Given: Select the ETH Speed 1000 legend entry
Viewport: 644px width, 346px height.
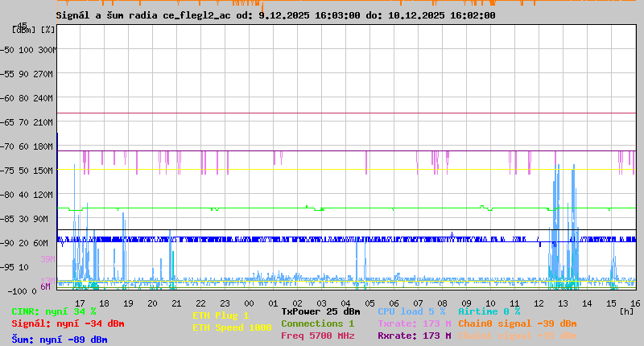Looking at the screenshot, I should [232, 327].
